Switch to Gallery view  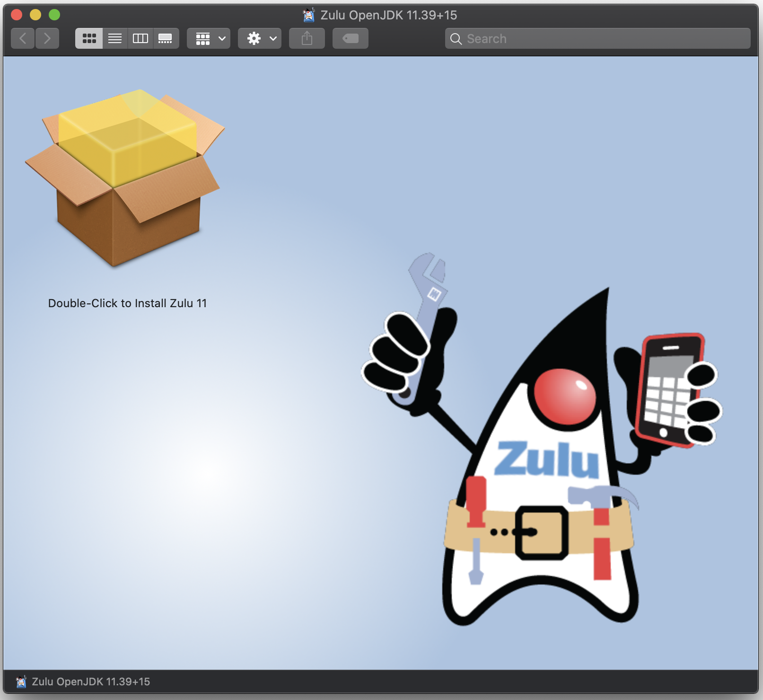pos(166,38)
